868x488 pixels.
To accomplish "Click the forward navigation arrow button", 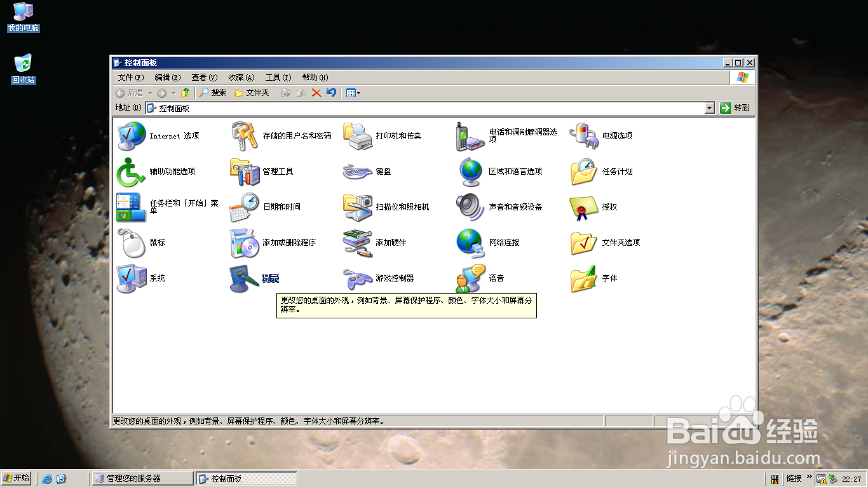I will tap(161, 93).
